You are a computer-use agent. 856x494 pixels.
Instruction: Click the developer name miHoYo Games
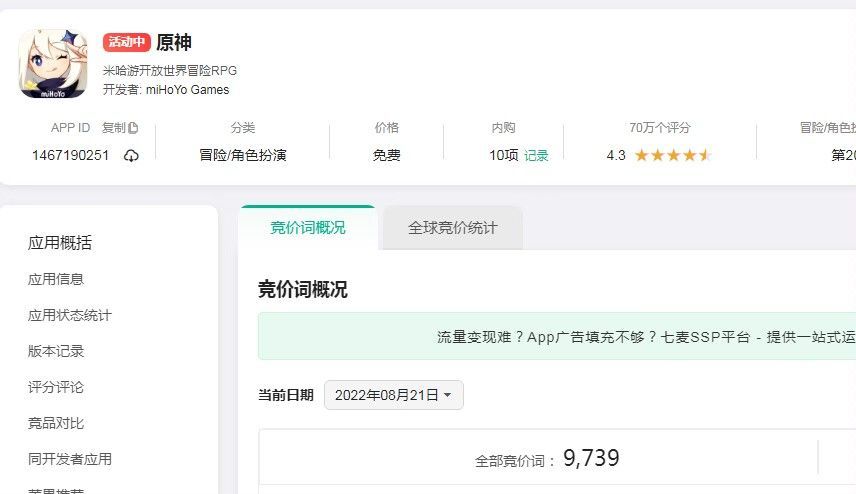point(187,90)
